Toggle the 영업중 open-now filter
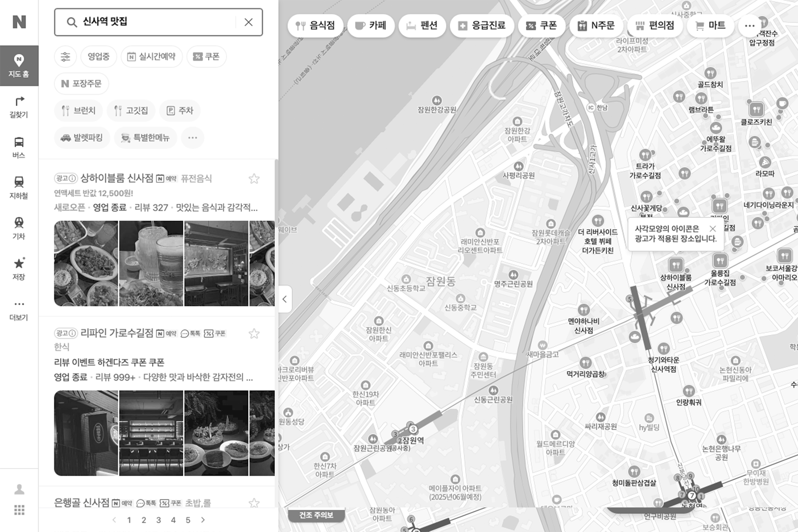798x532 pixels. 99,57
